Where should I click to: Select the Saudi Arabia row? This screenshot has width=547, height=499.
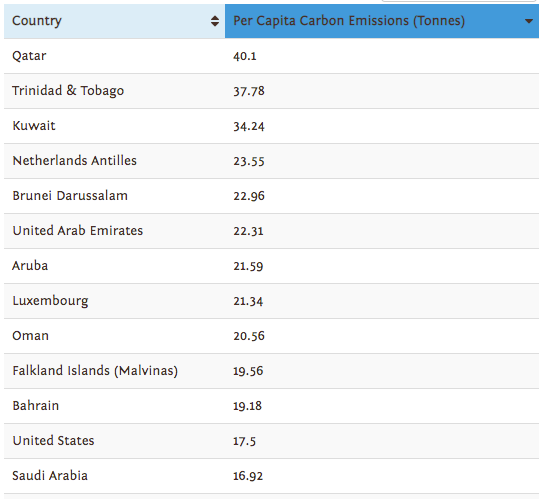tap(271, 476)
